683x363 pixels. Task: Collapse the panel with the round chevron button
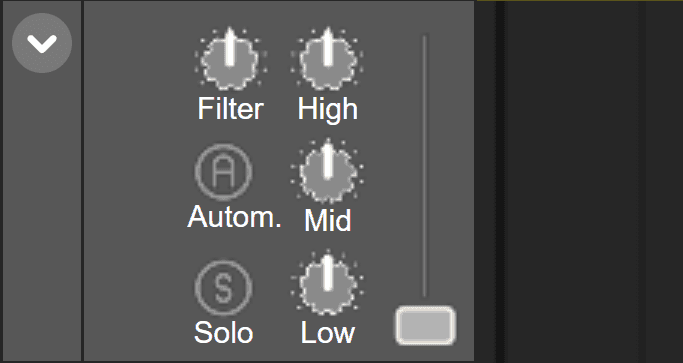click(42, 43)
